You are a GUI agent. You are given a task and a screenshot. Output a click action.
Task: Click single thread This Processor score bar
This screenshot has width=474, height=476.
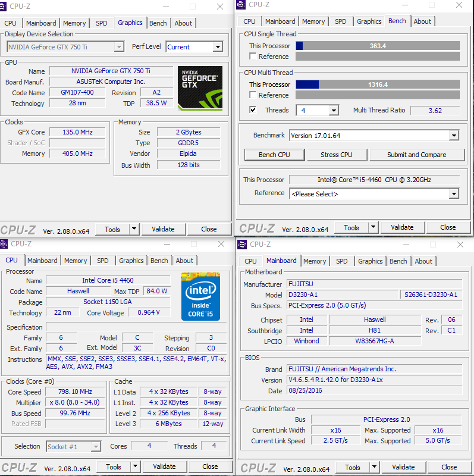[x=378, y=46]
